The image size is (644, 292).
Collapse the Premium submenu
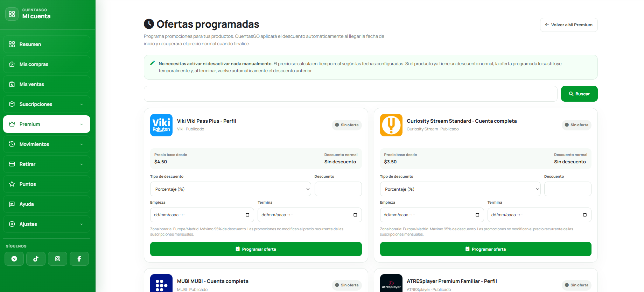click(47, 124)
